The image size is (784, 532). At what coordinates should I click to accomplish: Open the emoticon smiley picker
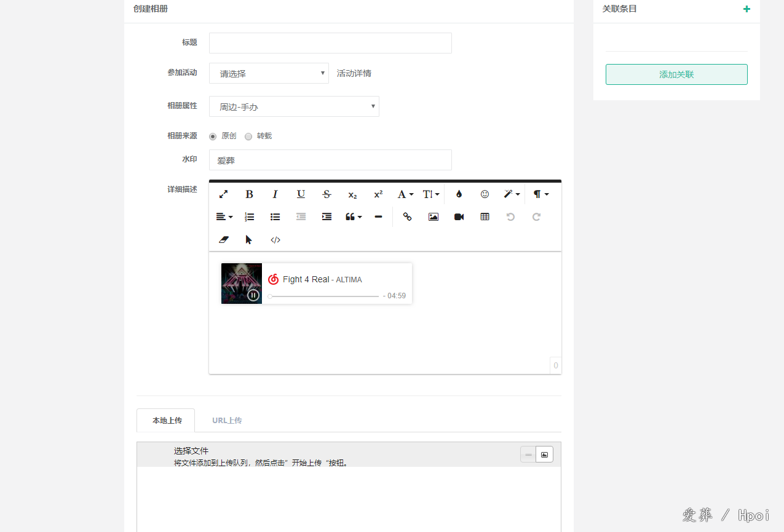[485, 194]
